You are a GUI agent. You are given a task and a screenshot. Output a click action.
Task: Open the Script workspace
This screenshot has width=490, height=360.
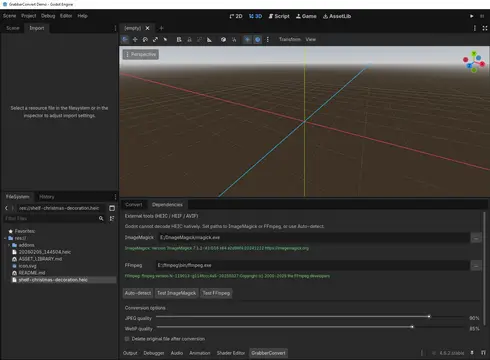[279, 16]
